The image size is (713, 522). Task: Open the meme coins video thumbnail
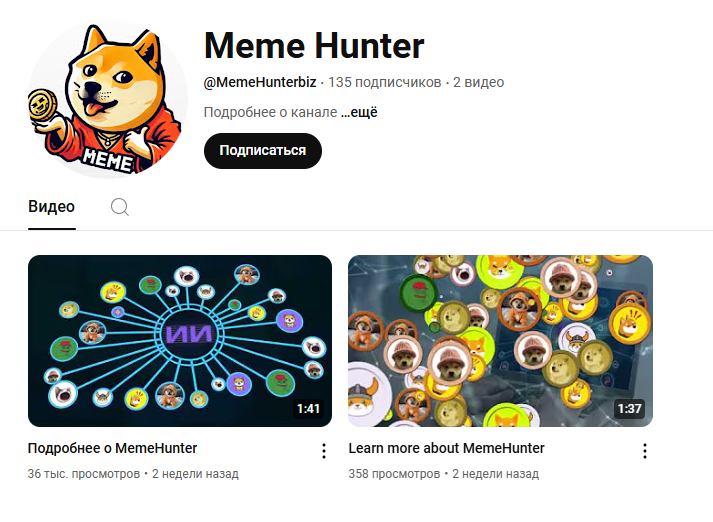[x=501, y=341]
